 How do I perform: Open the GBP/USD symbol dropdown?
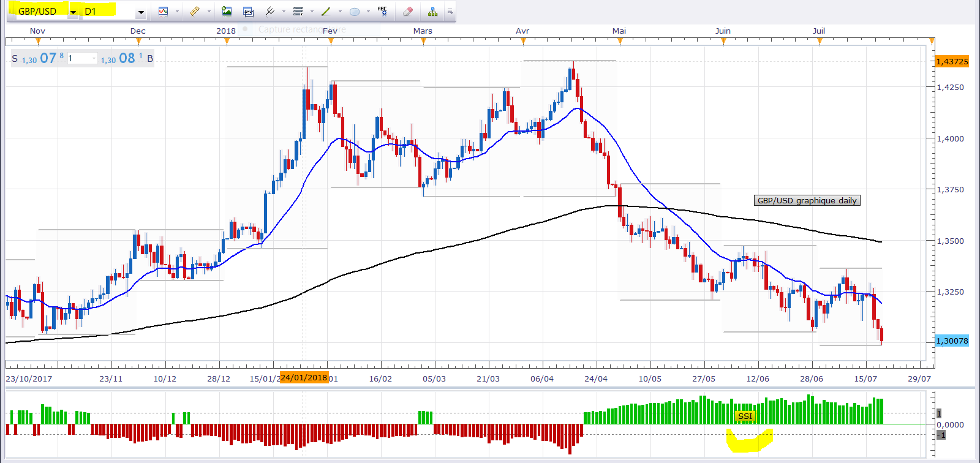pyautogui.click(x=73, y=12)
